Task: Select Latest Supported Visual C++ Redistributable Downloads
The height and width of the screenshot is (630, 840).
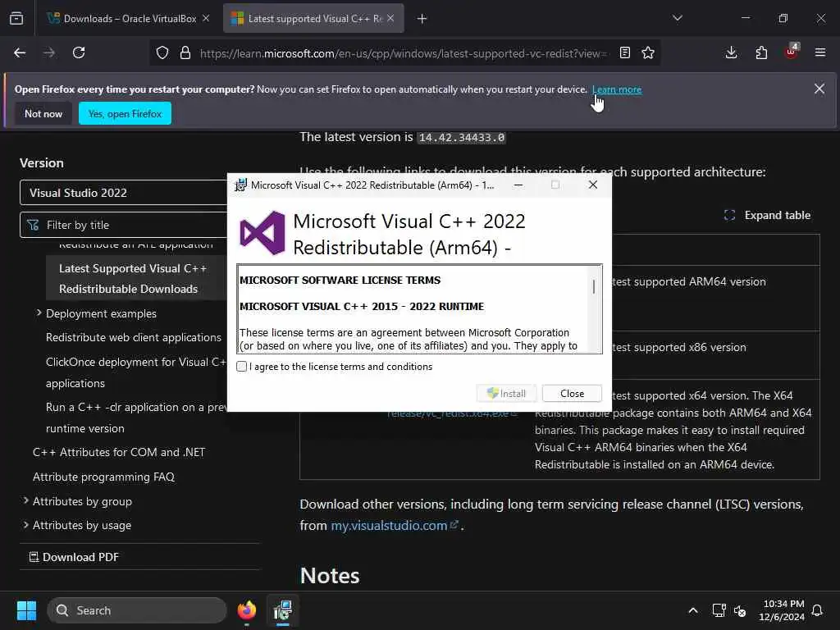Action: (133, 279)
